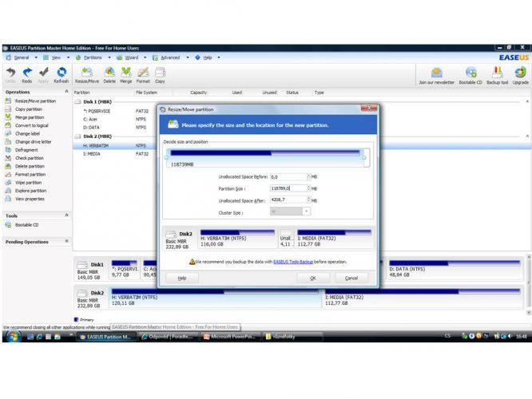The width and height of the screenshot is (532, 399).
Task: Open the General menu
Action: (22, 57)
